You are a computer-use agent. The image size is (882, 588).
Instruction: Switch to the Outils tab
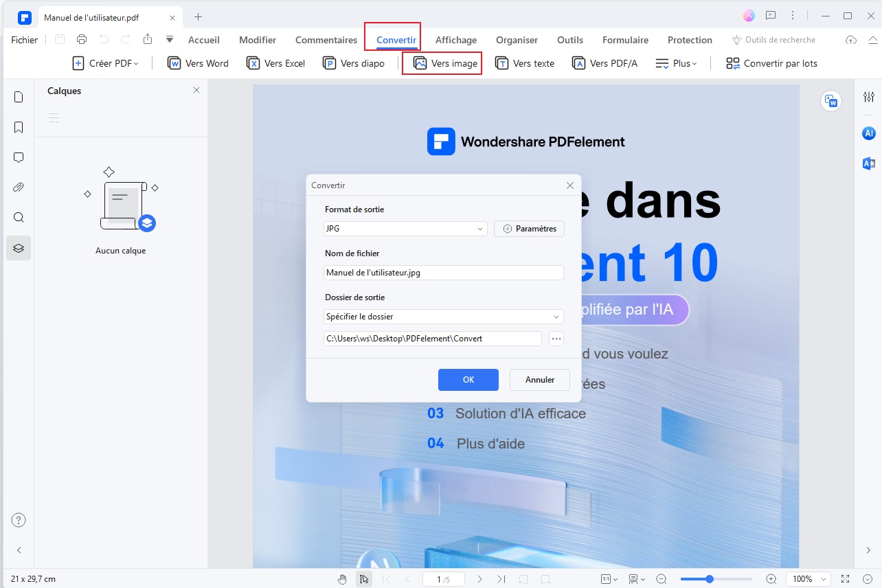pos(570,40)
